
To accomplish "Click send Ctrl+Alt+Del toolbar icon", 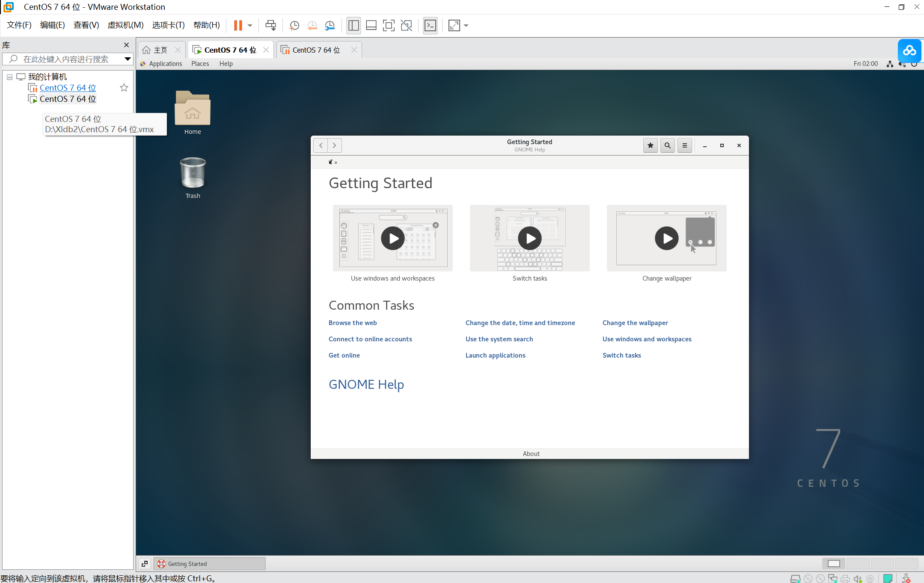I will tap(270, 26).
